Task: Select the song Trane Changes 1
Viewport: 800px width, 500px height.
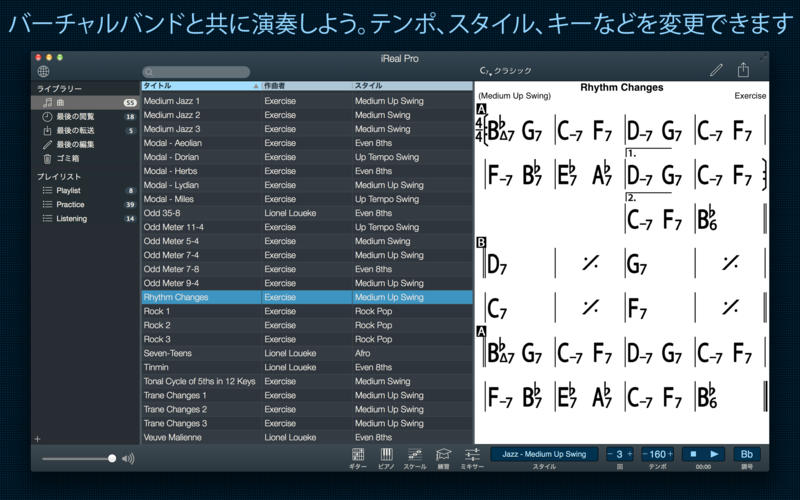Action: [x=307, y=395]
